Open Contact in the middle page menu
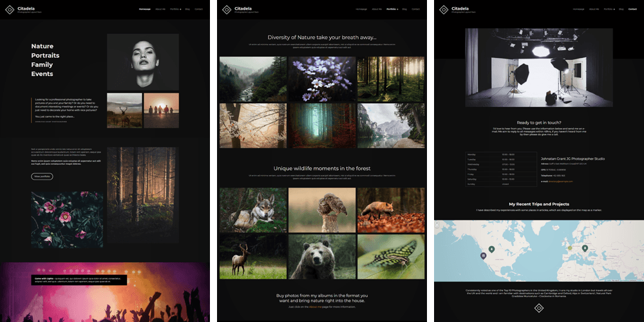 pyautogui.click(x=415, y=9)
